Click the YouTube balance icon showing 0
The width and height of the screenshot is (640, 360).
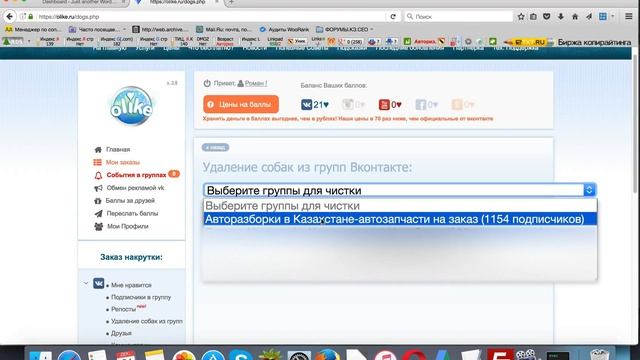(384, 104)
